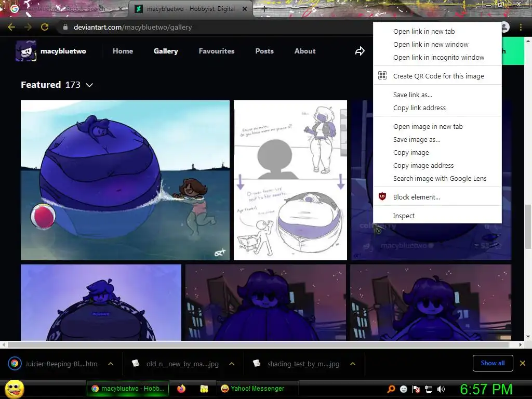Close the macybluetwo DeviantArt tab

coord(245,9)
